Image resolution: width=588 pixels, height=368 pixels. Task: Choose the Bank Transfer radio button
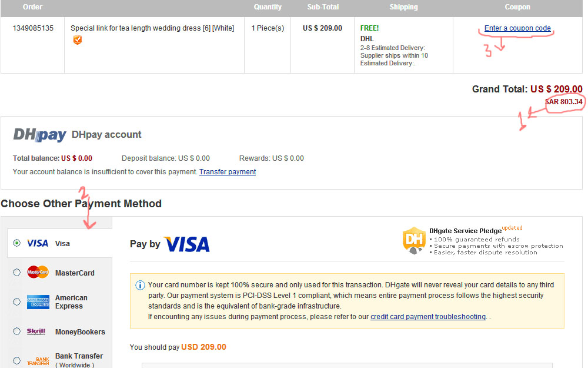[x=16, y=361]
